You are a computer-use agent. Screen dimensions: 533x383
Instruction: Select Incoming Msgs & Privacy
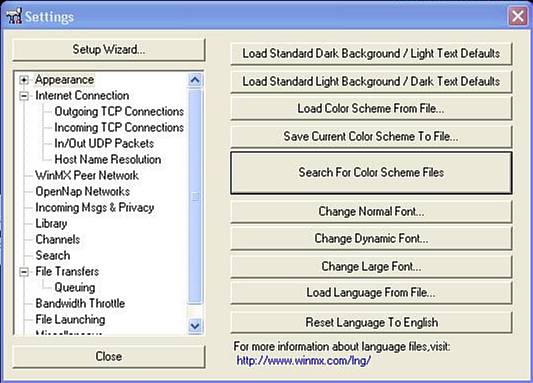coord(95,207)
